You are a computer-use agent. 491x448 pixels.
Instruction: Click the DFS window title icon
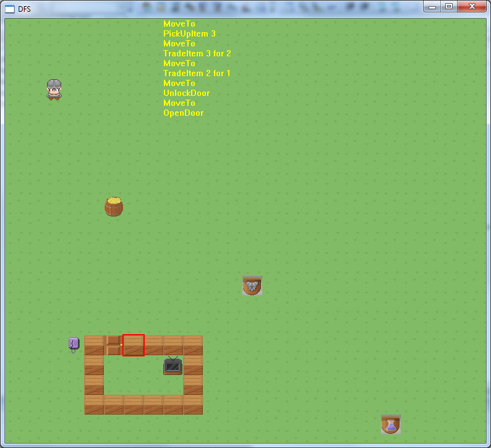(10, 9)
